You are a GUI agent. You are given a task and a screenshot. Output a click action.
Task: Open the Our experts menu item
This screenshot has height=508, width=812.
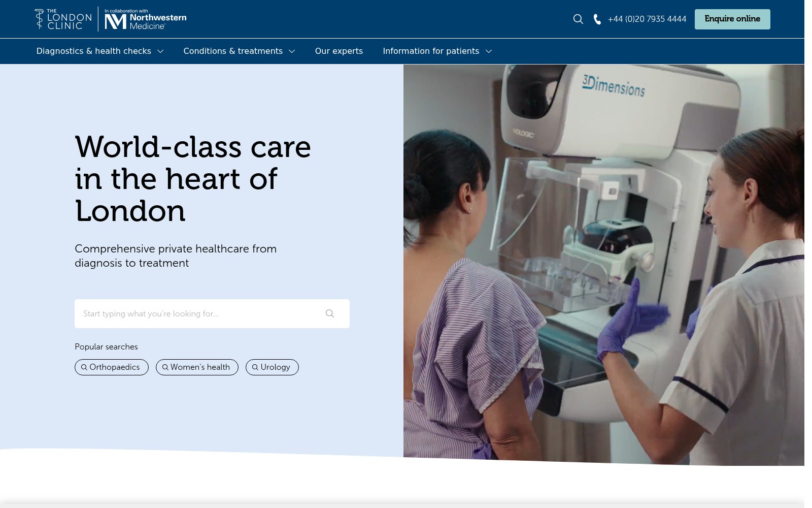339,51
